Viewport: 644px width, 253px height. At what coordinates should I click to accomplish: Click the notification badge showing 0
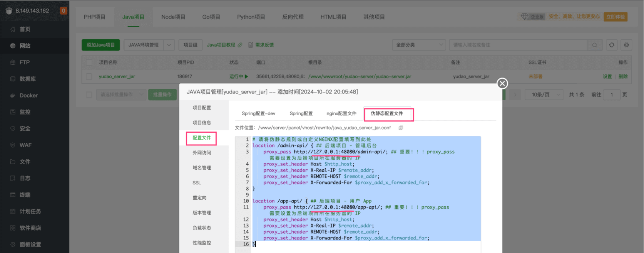point(64,11)
